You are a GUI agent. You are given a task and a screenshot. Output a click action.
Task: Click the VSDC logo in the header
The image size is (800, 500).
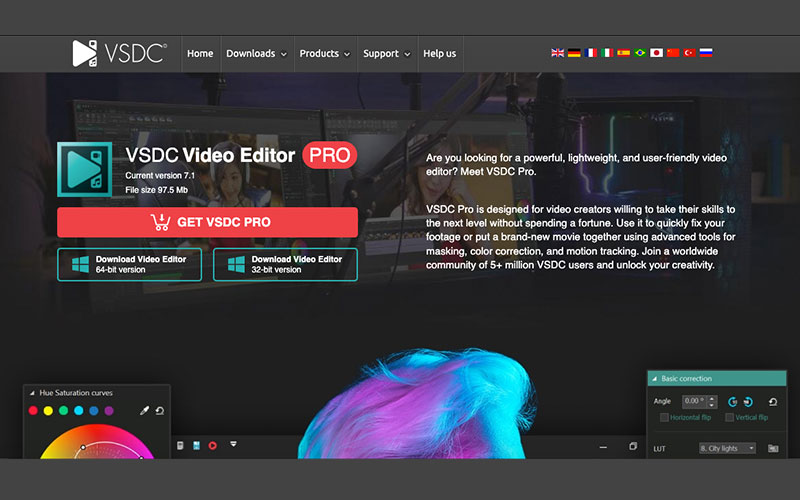(119, 53)
